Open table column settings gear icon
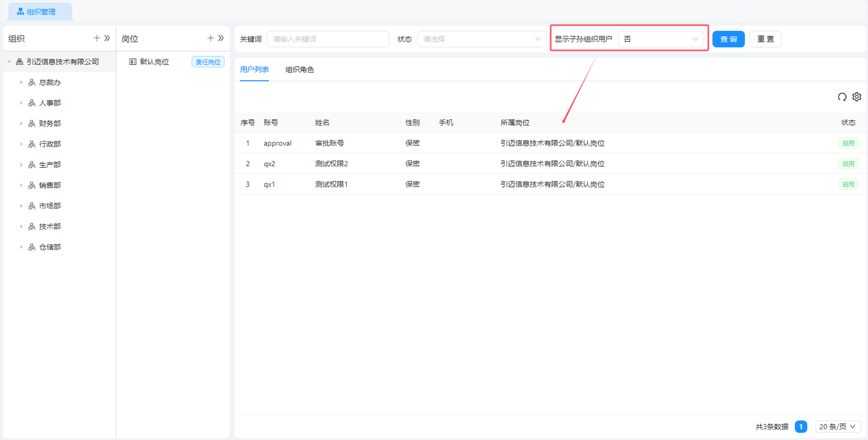The width and height of the screenshot is (868, 440). point(857,97)
